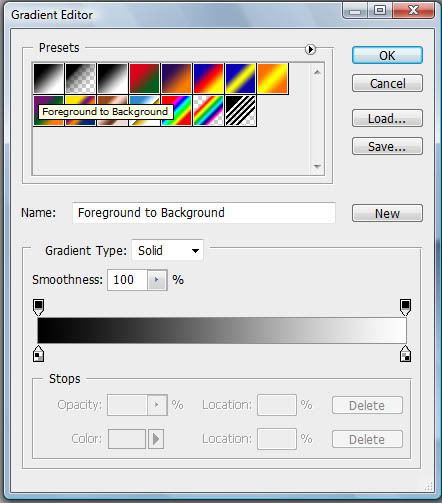
Task: Select the left color stop below gradient
Action: pos(39,354)
